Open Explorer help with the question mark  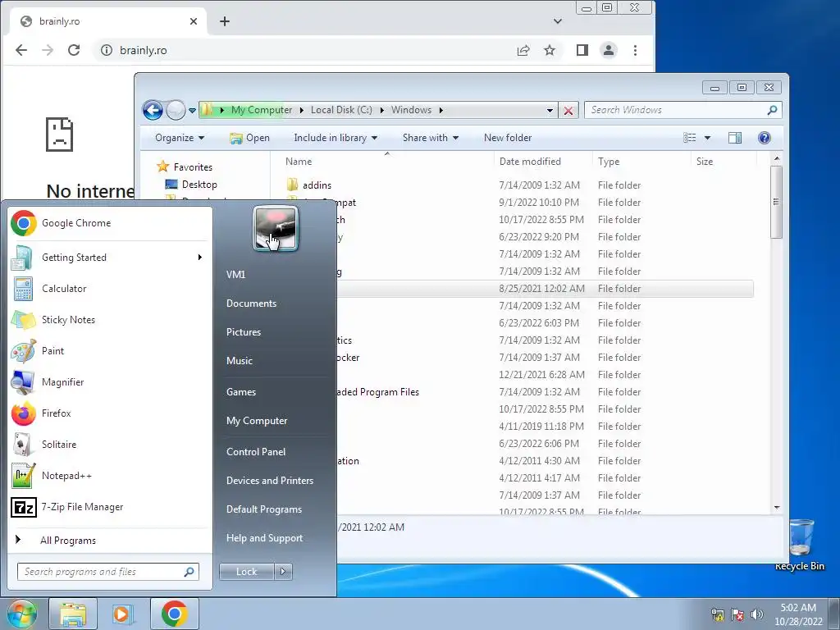pyautogui.click(x=765, y=138)
